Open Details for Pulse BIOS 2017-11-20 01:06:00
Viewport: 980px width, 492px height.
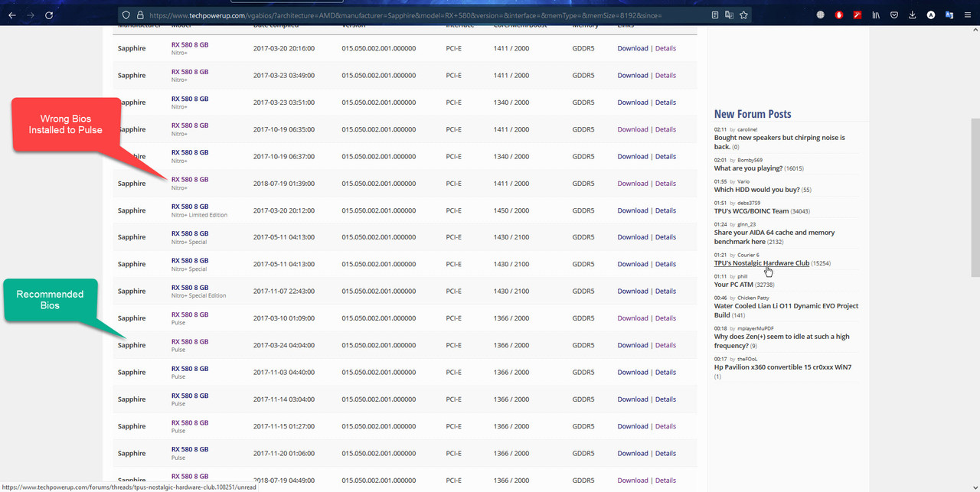[x=665, y=453]
